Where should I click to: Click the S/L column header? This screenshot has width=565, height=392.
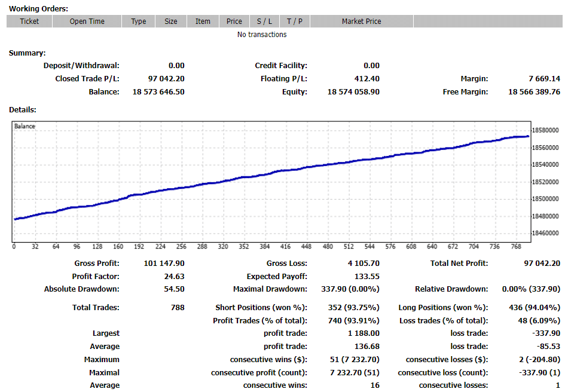(x=264, y=21)
